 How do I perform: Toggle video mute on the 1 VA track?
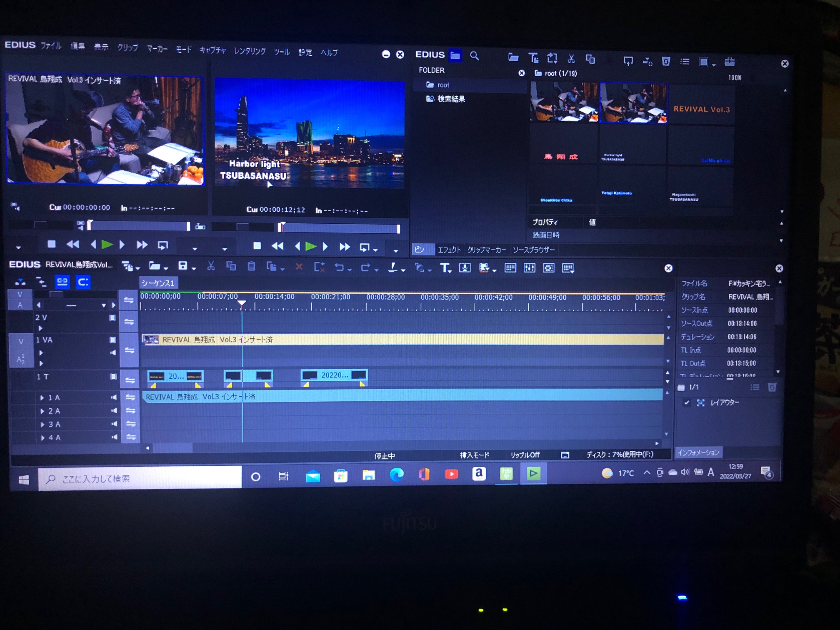[x=112, y=340]
